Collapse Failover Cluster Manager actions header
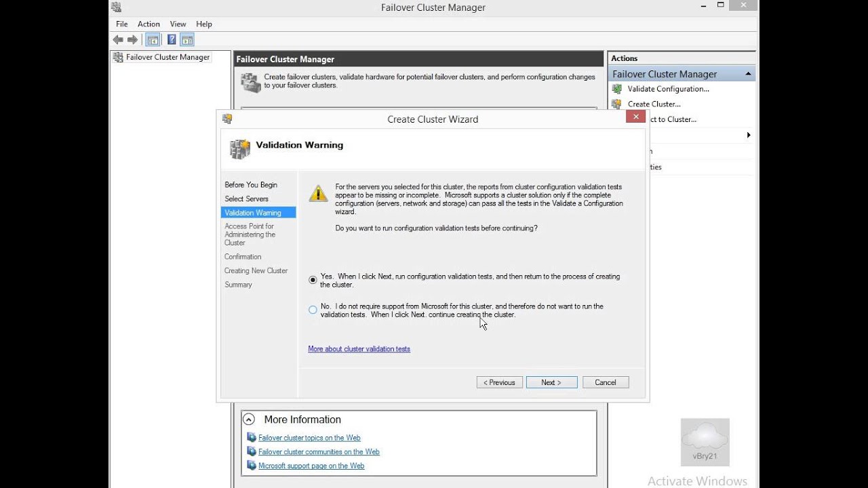The image size is (868, 488). tap(748, 74)
